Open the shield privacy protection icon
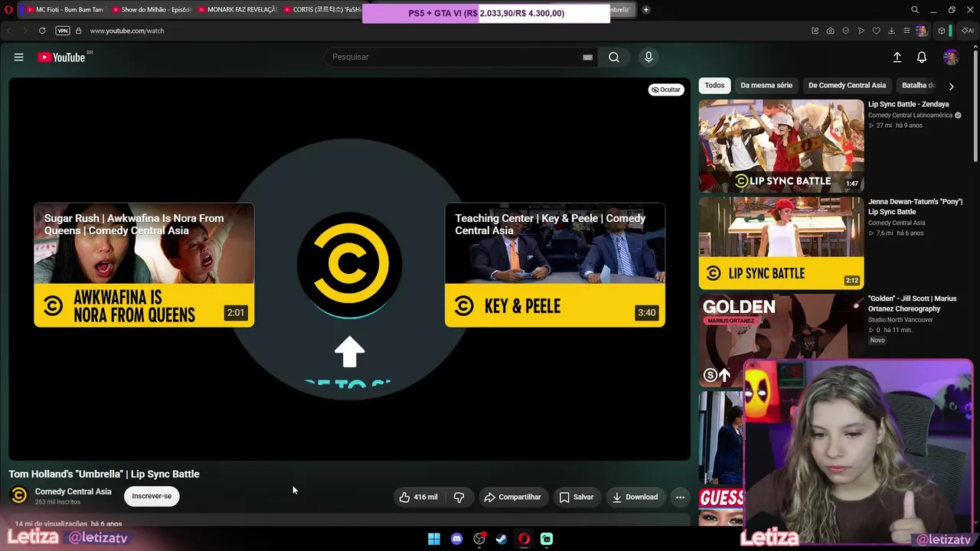The height and width of the screenshot is (551, 980). coord(846,31)
